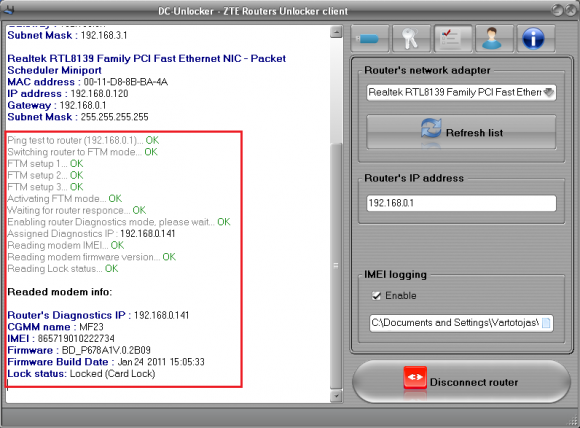Close the DC-Unlocker window
Screen dimensions: 580x428
pyautogui.click(x=570, y=10)
